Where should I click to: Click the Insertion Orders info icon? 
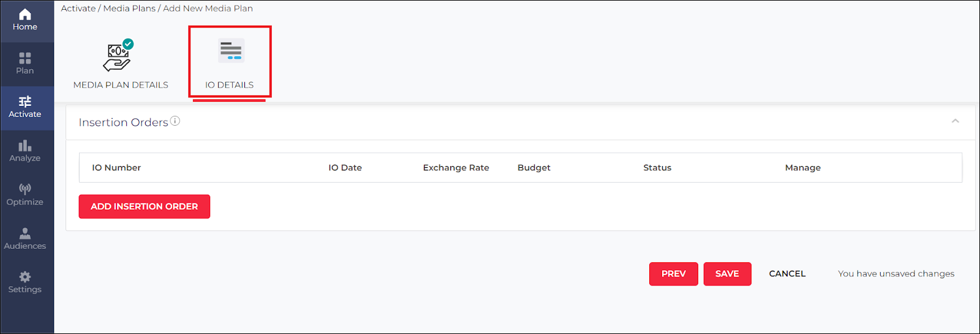175,121
